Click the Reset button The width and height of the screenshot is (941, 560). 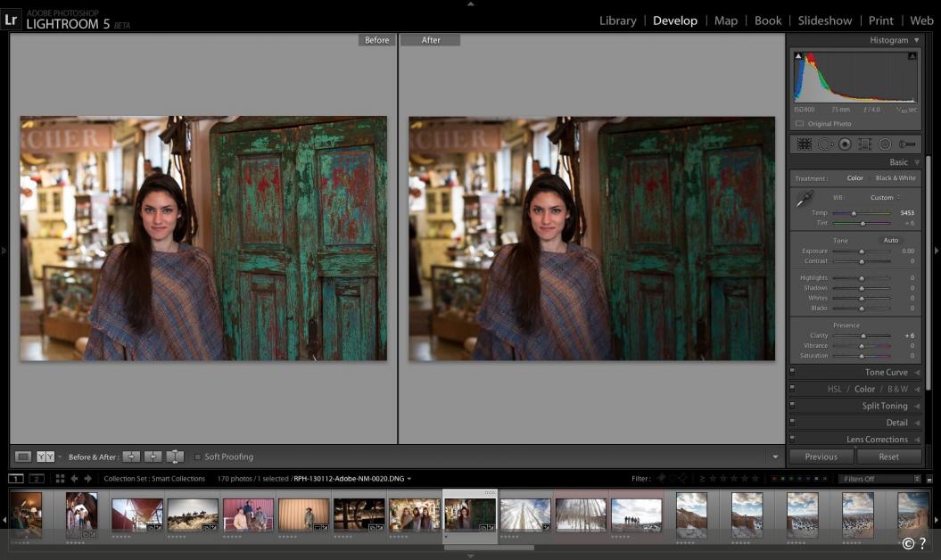pyautogui.click(x=889, y=456)
